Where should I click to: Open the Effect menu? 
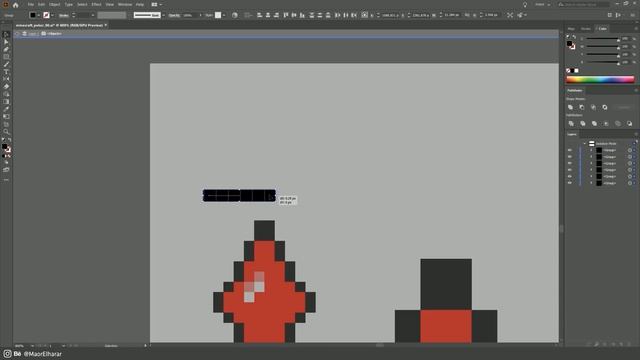[x=96, y=4]
